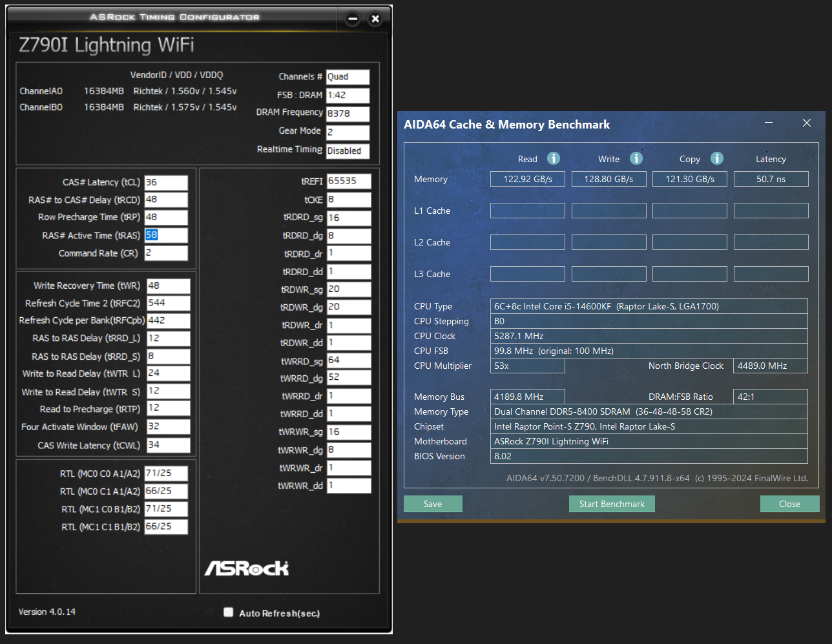The height and width of the screenshot is (644, 832).
Task: Focus the Refresh Cycle Time 2 (tRFC2) field
Action: (x=169, y=303)
